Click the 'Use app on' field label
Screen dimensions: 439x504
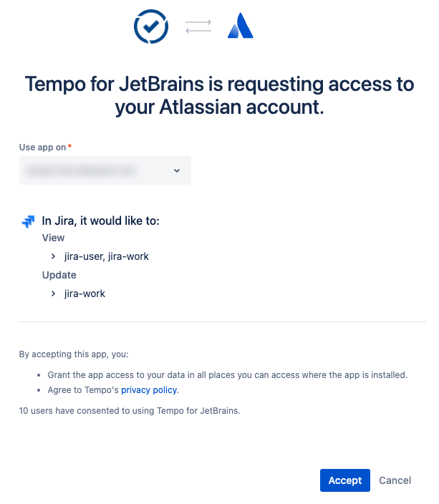click(42, 147)
